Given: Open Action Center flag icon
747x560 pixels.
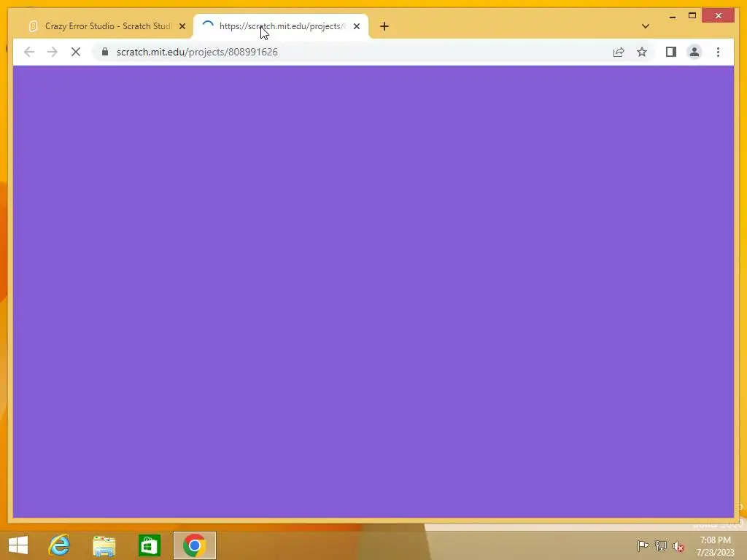Looking at the screenshot, I should [x=643, y=545].
